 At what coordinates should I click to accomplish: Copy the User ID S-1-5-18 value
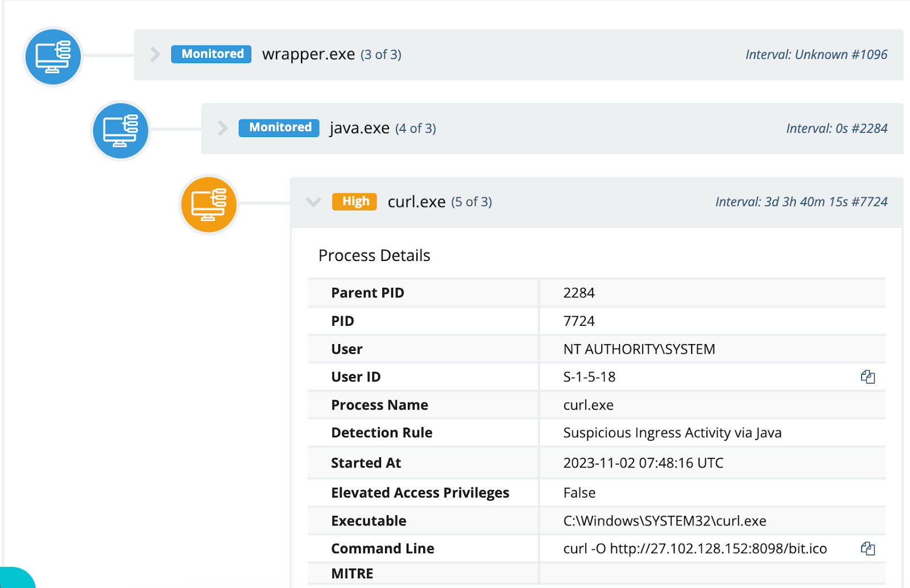867,376
